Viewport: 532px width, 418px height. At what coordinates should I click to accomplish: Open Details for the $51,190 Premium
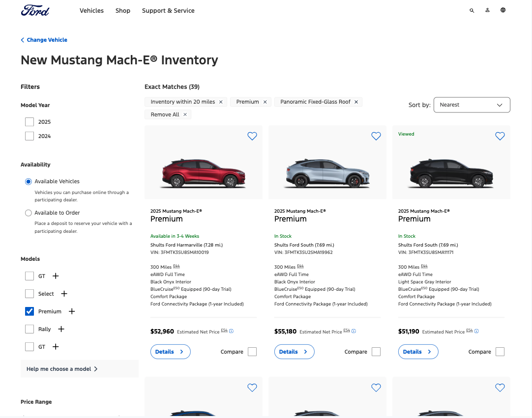pyautogui.click(x=418, y=352)
